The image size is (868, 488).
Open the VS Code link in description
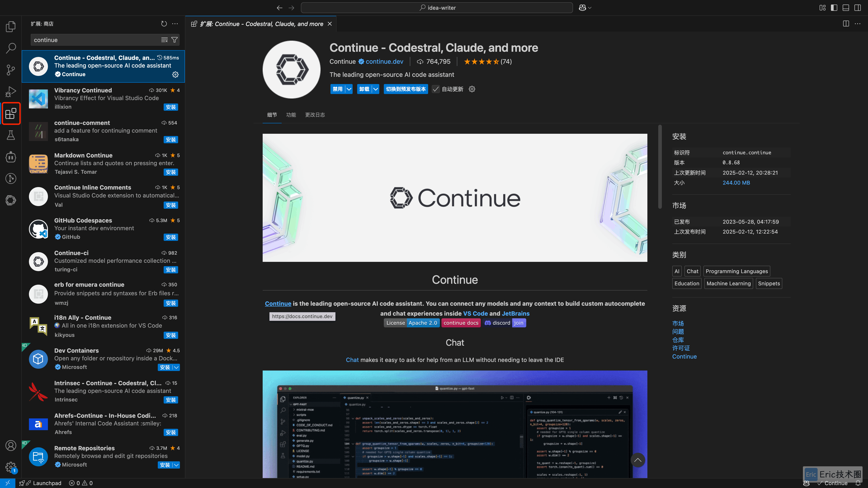click(x=475, y=313)
